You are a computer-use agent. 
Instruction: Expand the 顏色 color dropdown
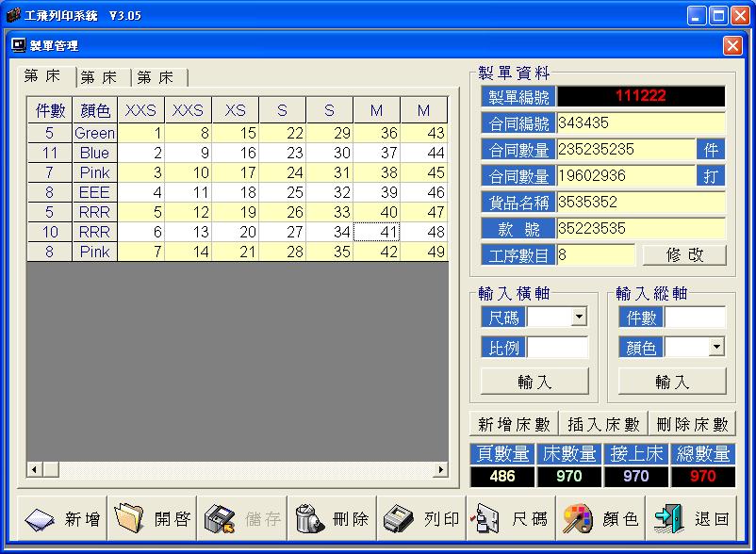[x=717, y=347]
